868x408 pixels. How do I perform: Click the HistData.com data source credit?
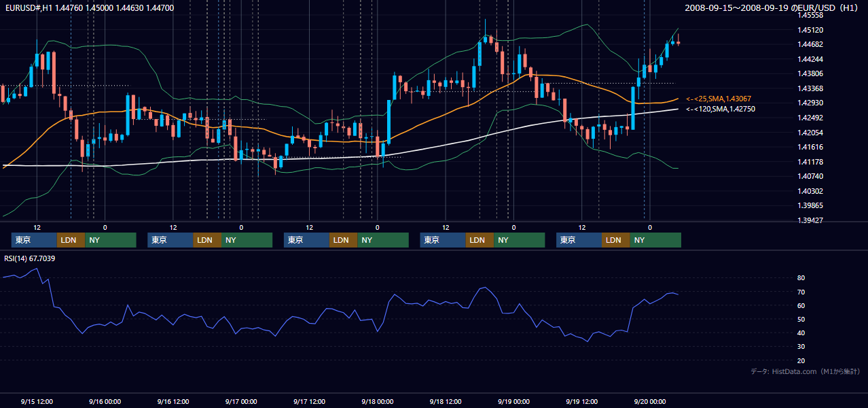point(806,371)
